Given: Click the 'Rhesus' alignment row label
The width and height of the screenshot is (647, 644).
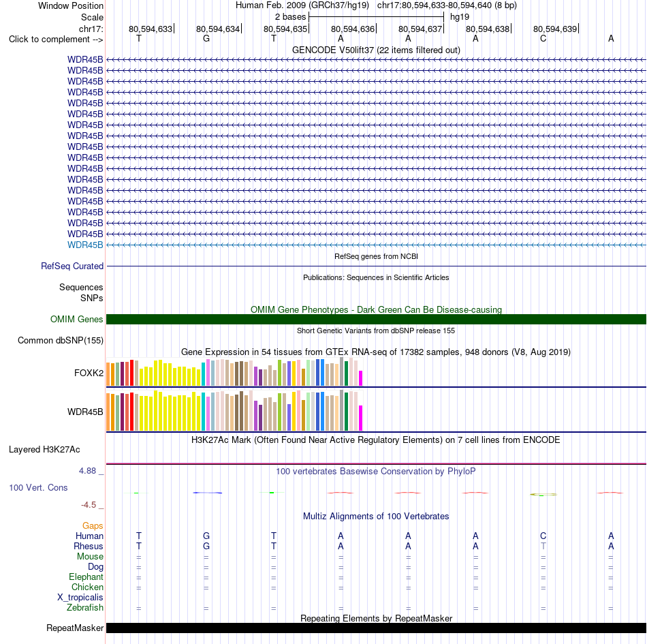Looking at the screenshot, I should [89, 546].
